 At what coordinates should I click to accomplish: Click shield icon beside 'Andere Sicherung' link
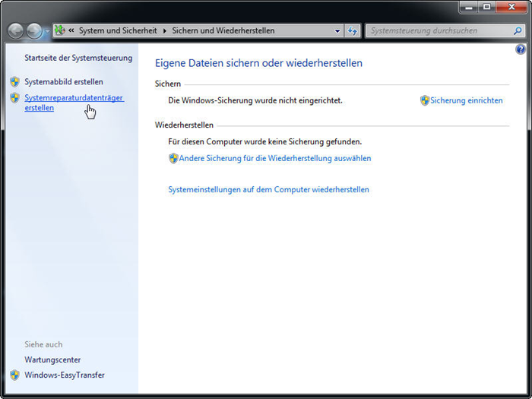(173, 158)
